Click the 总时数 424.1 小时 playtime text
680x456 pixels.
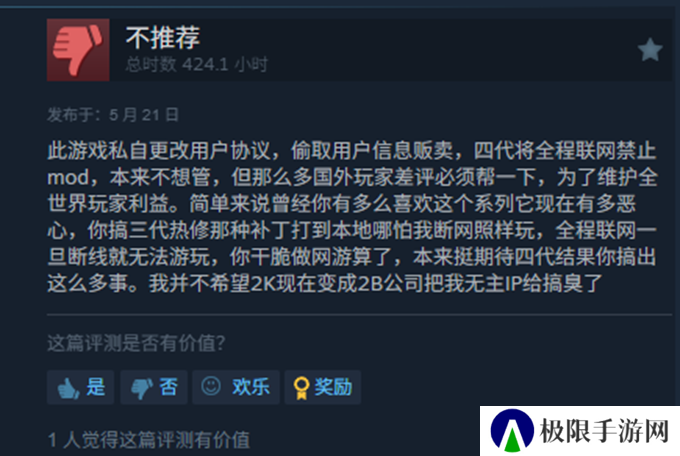tap(196, 65)
